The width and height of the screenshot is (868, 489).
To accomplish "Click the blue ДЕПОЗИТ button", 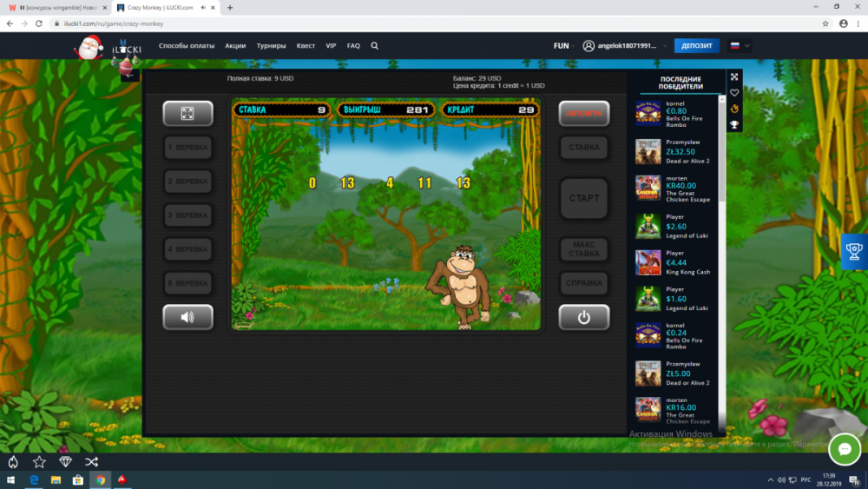I will pyautogui.click(x=696, y=46).
